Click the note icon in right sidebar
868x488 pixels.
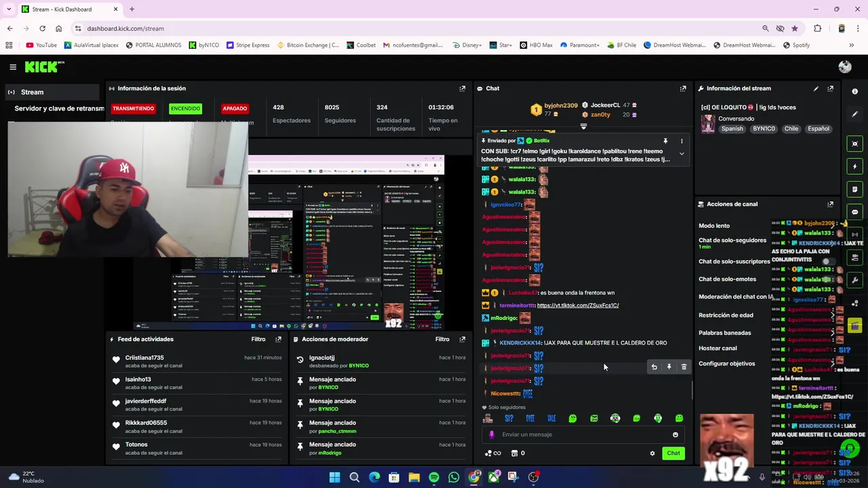(854, 189)
